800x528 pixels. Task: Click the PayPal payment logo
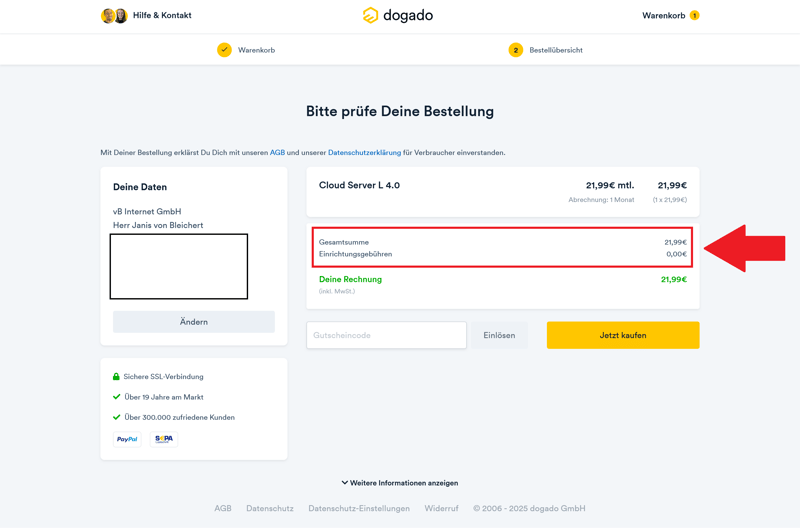coord(127,439)
